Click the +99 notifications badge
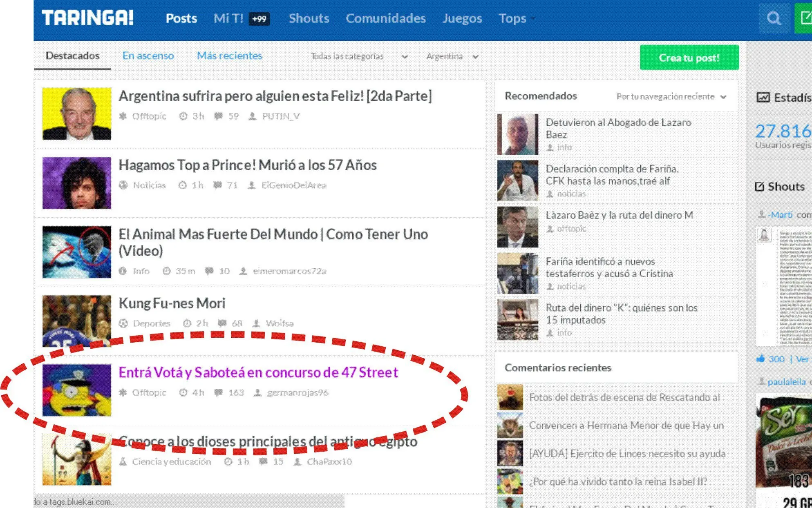 coord(259,19)
